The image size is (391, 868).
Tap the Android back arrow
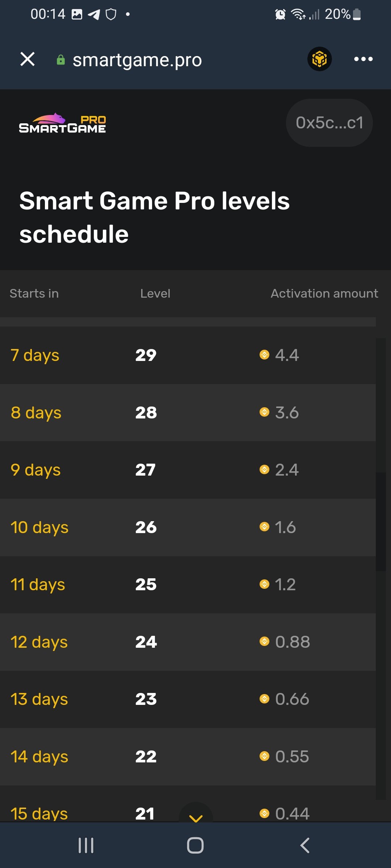click(x=305, y=846)
